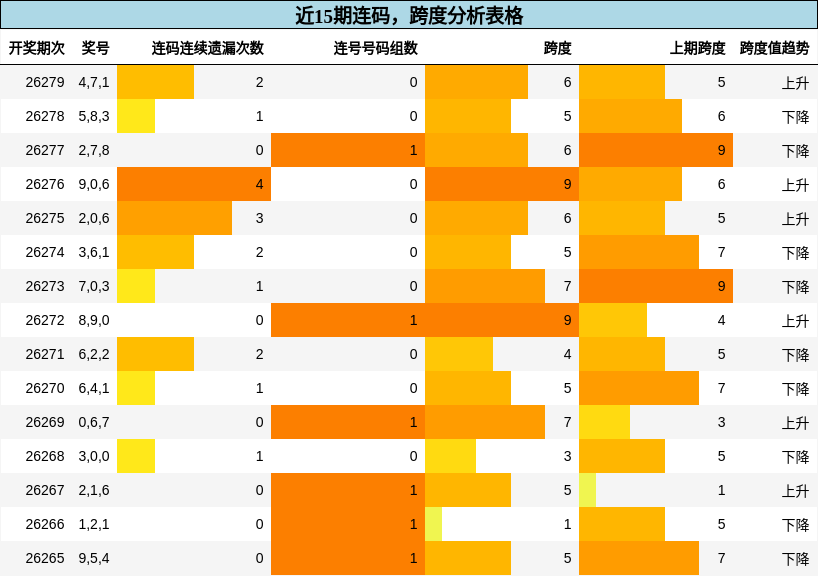Click span value 9 in row 26276
Screen dimensions: 818x576
567,184
